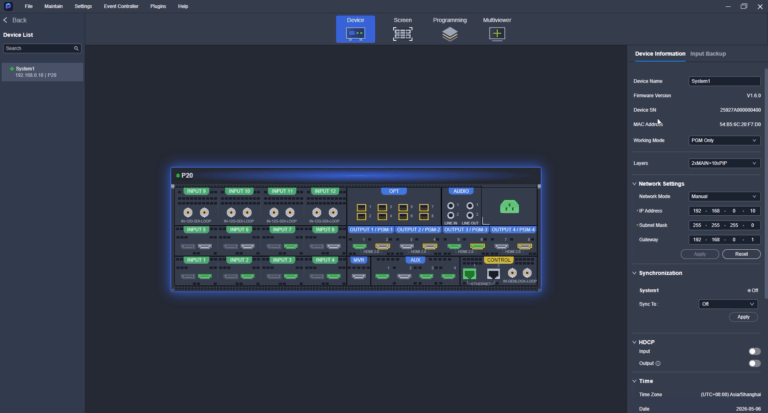This screenshot has height=413, width=768.
Task: Collapse the Network Settings section
Action: [634, 184]
